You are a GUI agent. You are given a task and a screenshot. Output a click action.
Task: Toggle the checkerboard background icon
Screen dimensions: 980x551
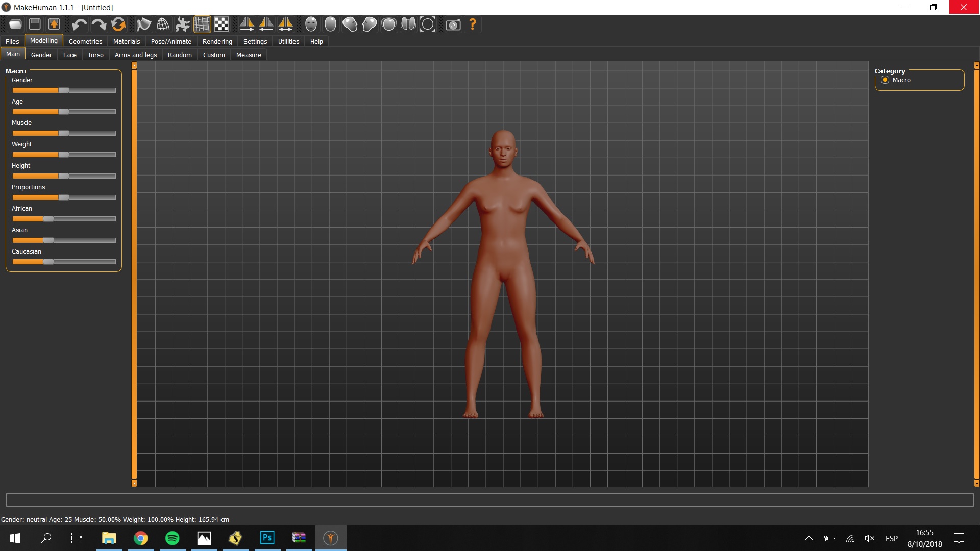222,24
